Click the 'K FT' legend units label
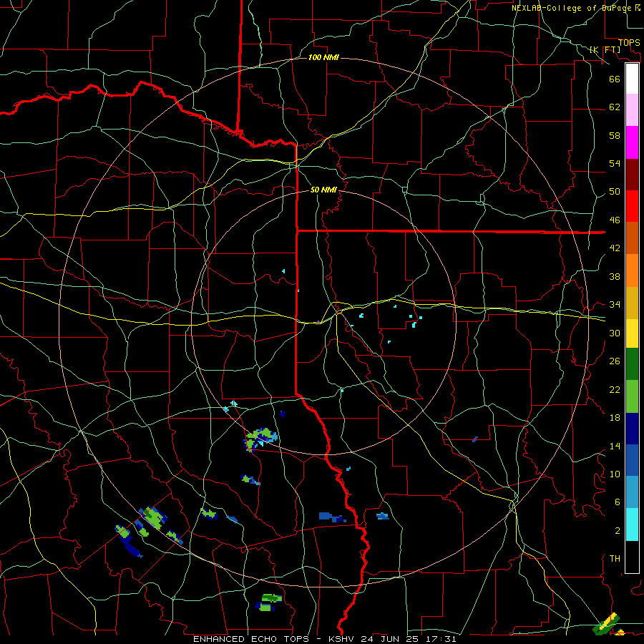The width and height of the screenshot is (644, 644). coord(605,50)
